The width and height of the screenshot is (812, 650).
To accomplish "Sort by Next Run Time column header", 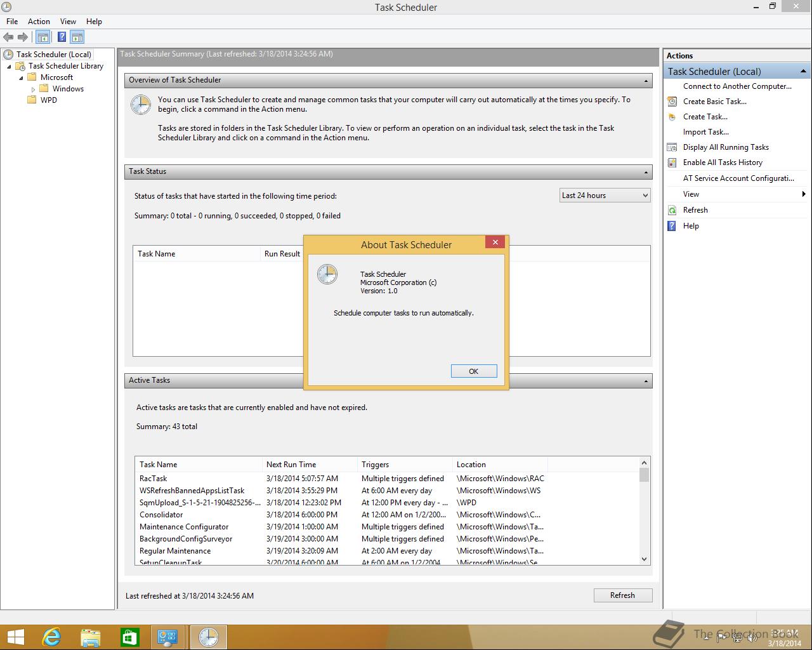I will (x=310, y=465).
